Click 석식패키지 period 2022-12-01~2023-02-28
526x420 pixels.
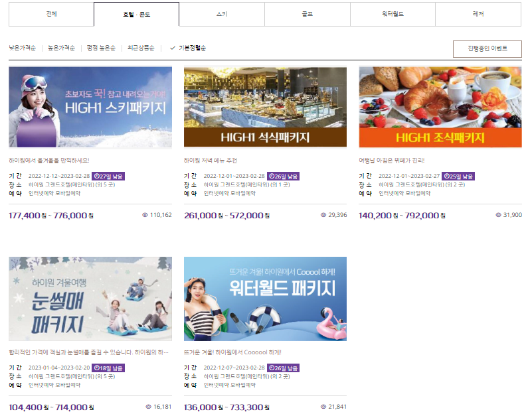tap(234, 176)
